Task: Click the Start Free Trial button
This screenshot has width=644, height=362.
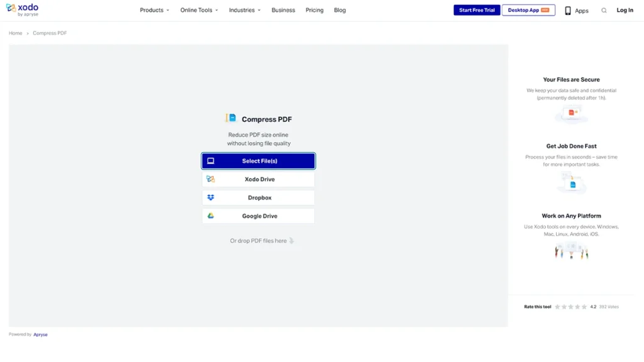Action: tap(477, 10)
